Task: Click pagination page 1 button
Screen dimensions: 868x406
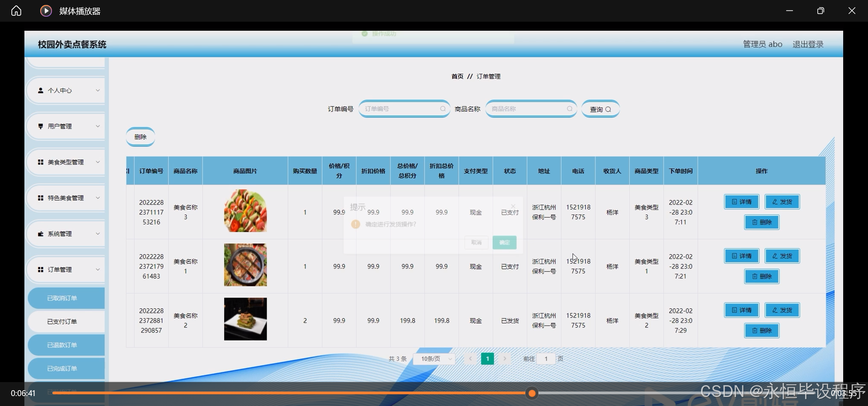Action: click(487, 359)
